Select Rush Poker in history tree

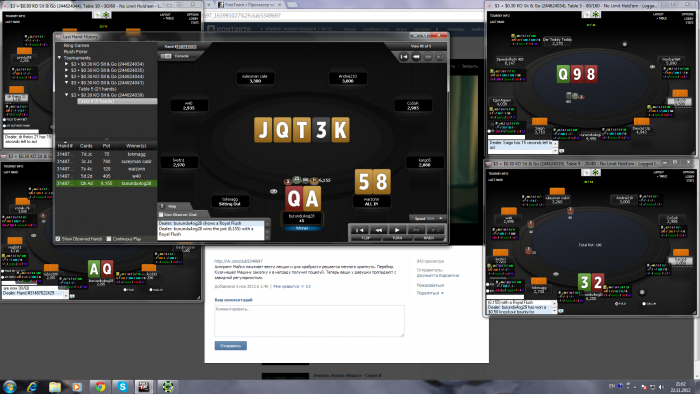coord(75,52)
